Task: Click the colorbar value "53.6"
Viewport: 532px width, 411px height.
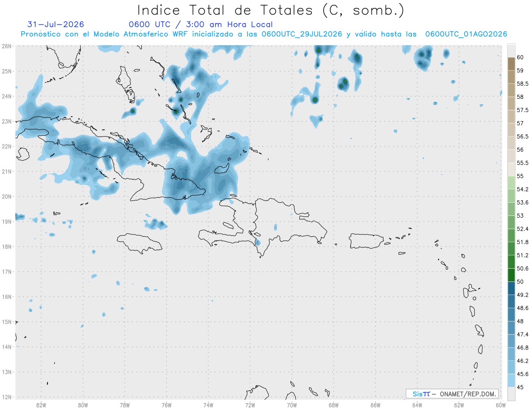Action: [x=523, y=202]
